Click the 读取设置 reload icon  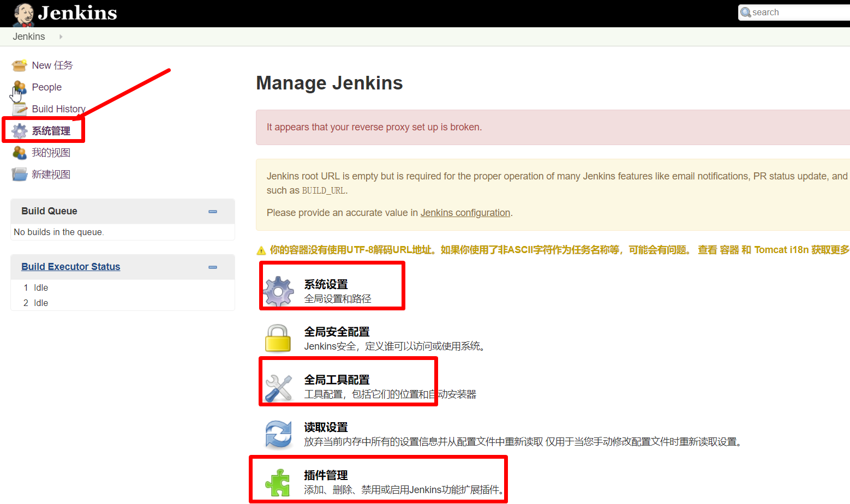click(279, 435)
